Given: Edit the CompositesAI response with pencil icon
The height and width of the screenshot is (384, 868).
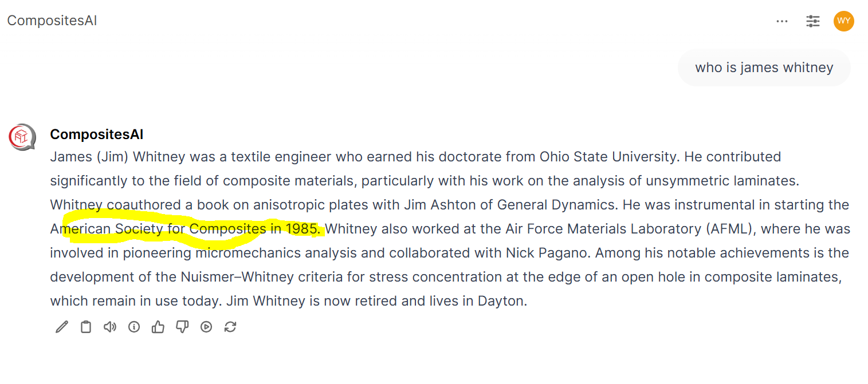Looking at the screenshot, I should click(x=62, y=327).
